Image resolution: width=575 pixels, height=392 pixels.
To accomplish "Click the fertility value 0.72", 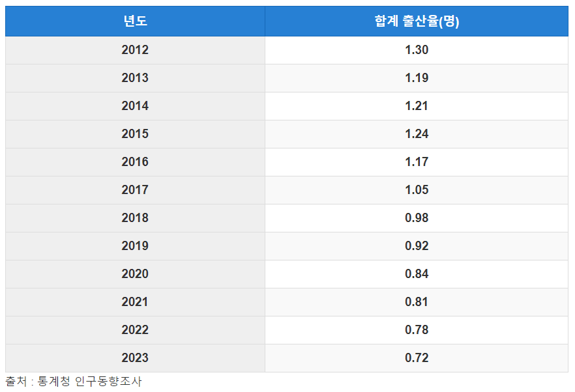I will tap(417, 358).
